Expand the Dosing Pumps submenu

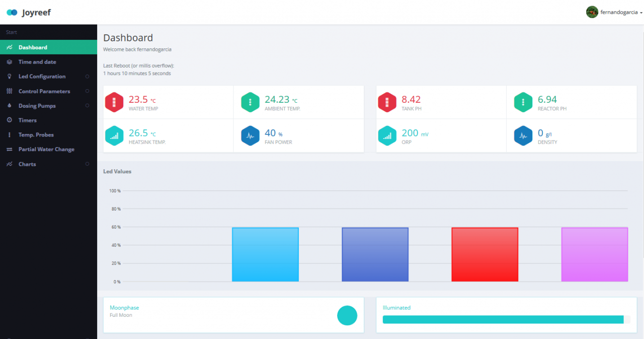(37, 106)
